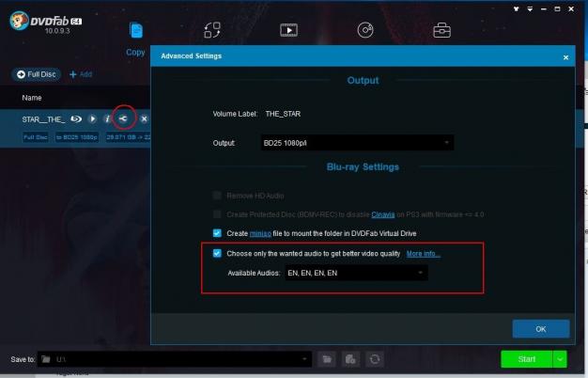This screenshot has height=378, width=588.
Task: Open the miniso link
Action: tap(260, 233)
